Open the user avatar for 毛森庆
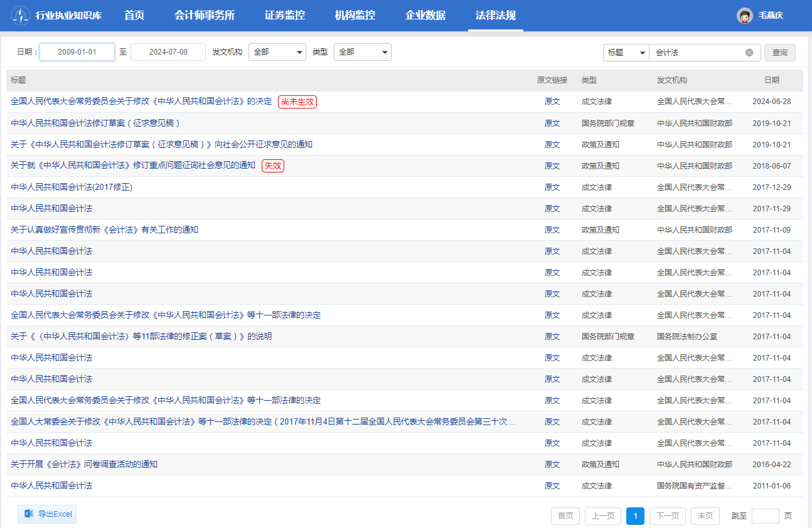The width and height of the screenshot is (812, 528). tap(744, 16)
